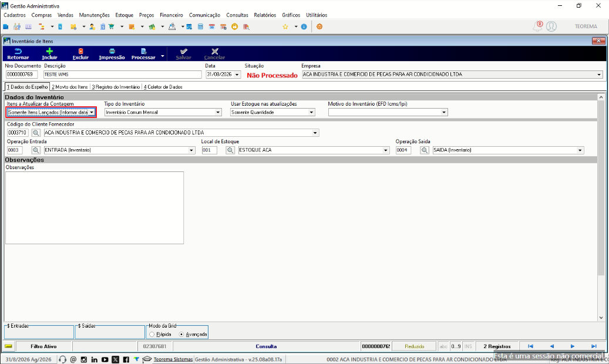Open the YouTube icon in footer
The height and width of the screenshot is (364, 609).
click(x=105, y=360)
